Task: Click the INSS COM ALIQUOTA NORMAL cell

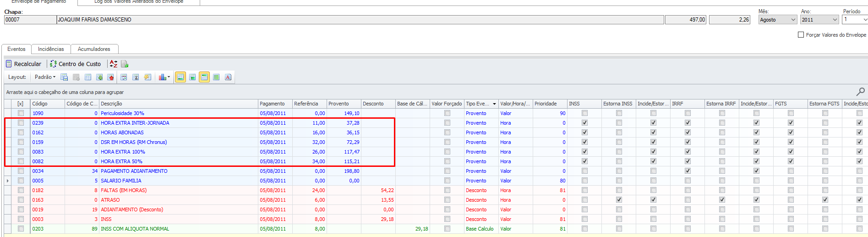Action: [179, 229]
